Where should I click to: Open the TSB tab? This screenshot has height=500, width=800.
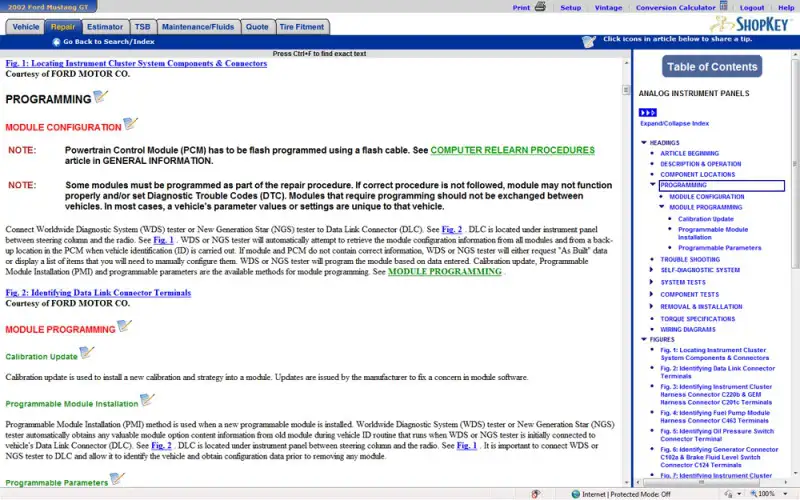(142, 27)
